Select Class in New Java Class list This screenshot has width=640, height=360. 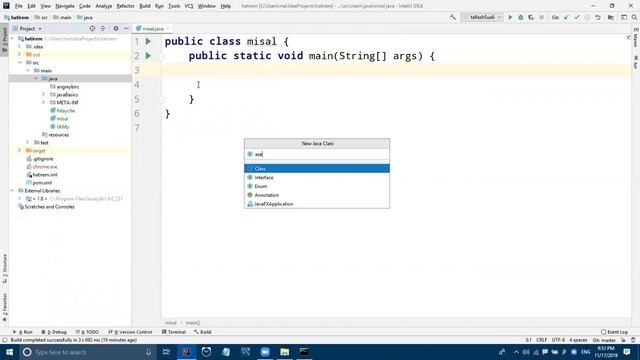[317, 169]
